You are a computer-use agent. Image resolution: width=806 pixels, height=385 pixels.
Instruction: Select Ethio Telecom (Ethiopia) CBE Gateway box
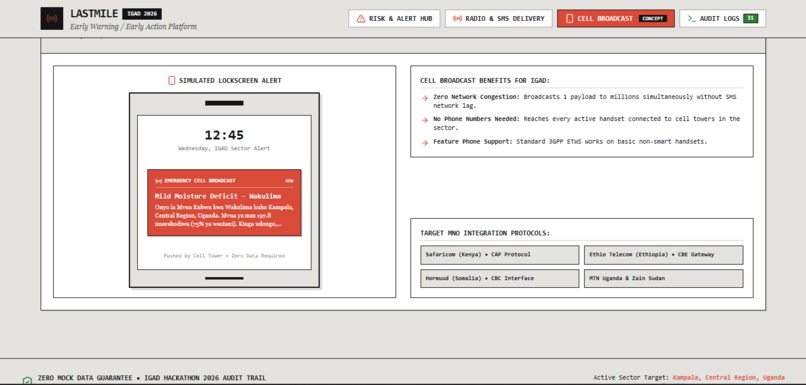coord(663,254)
